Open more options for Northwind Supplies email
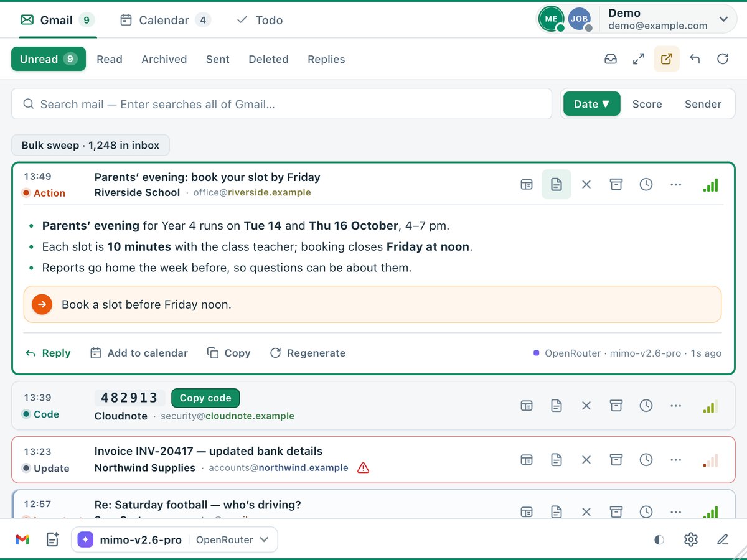 [x=676, y=460]
